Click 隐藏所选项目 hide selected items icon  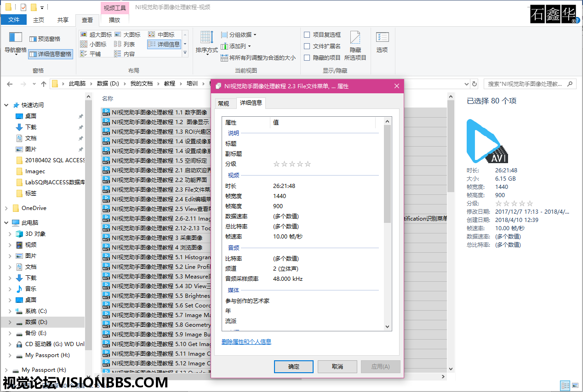[x=355, y=45]
